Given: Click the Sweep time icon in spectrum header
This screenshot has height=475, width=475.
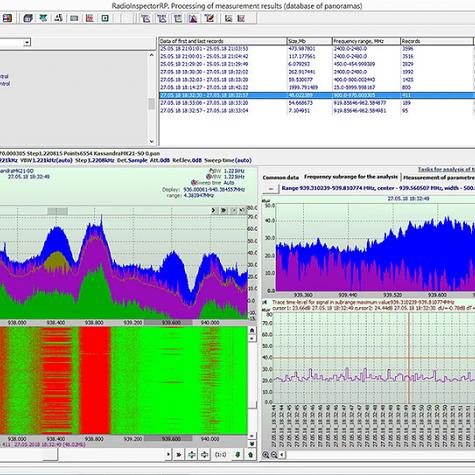Looking at the screenshot, I should (x=193, y=183).
